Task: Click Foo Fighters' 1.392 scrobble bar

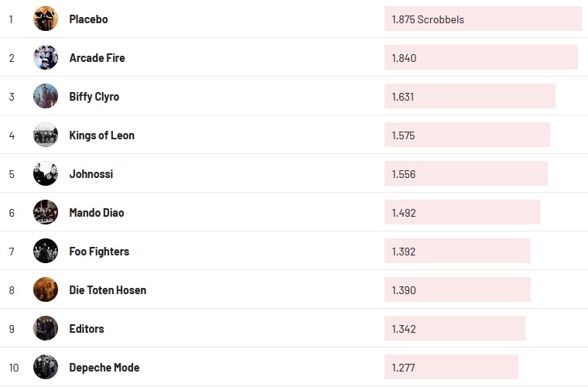Action: pyautogui.click(x=457, y=252)
